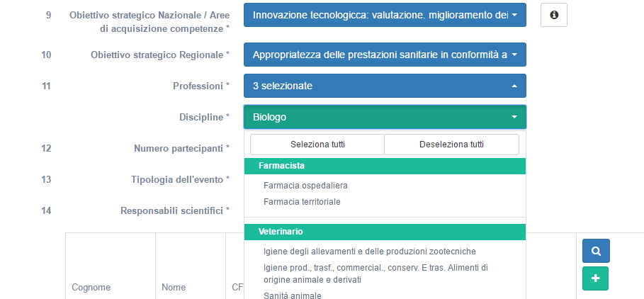Click the caret arrow on Professioni dropdown
This screenshot has height=299, width=644.
pyautogui.click(x=514, y=86)
